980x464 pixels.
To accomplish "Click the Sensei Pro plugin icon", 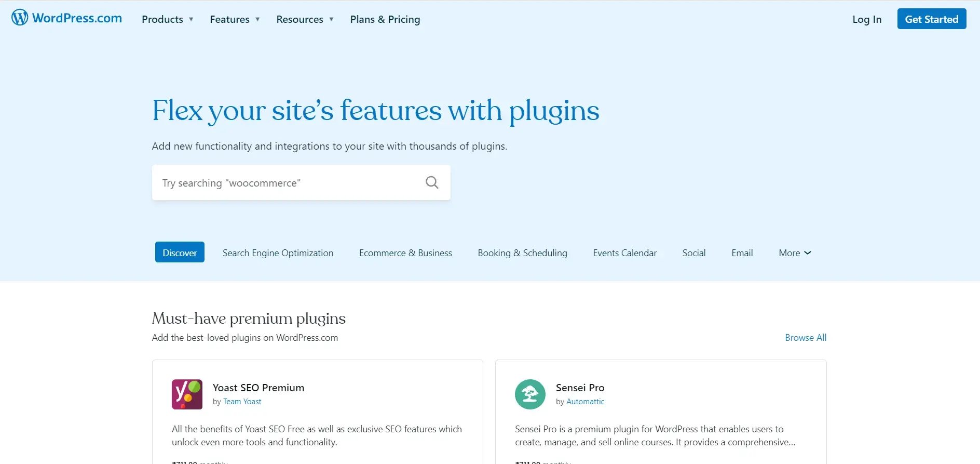I will click(x=530, y=394).
